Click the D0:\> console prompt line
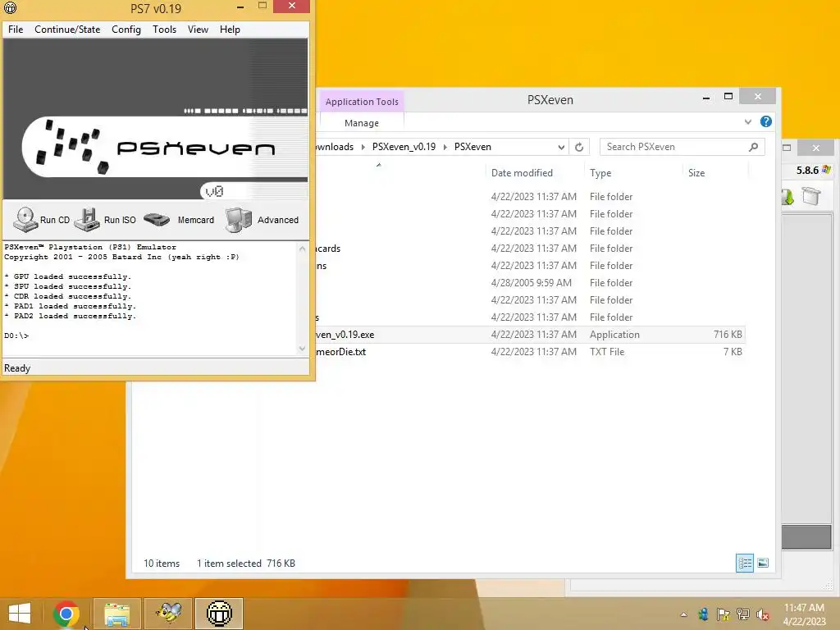 tap(16, 336)
